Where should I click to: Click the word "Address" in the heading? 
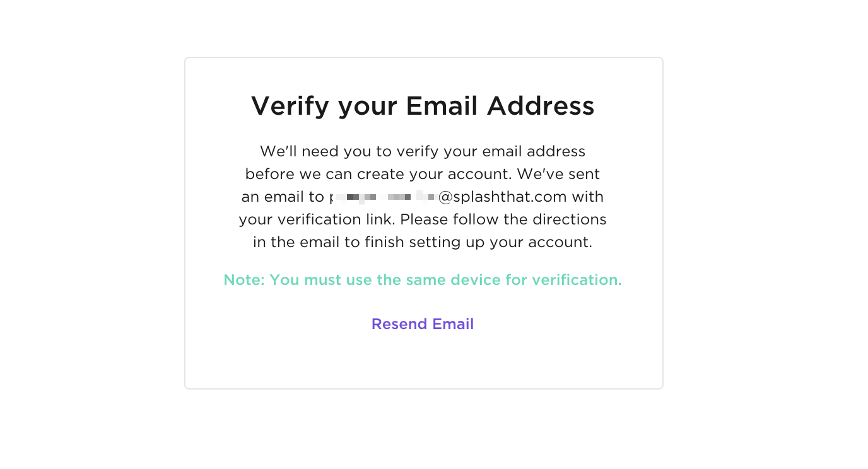click(x=541, y=106)
